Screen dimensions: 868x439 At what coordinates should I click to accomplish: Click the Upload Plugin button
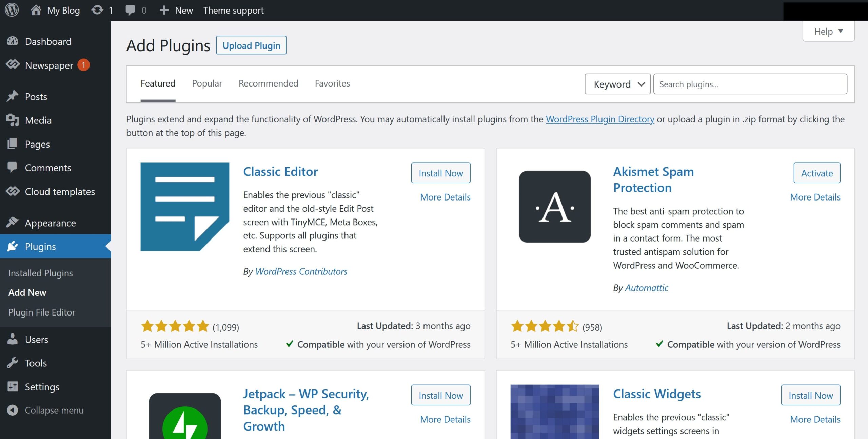[x=251, y=45]
